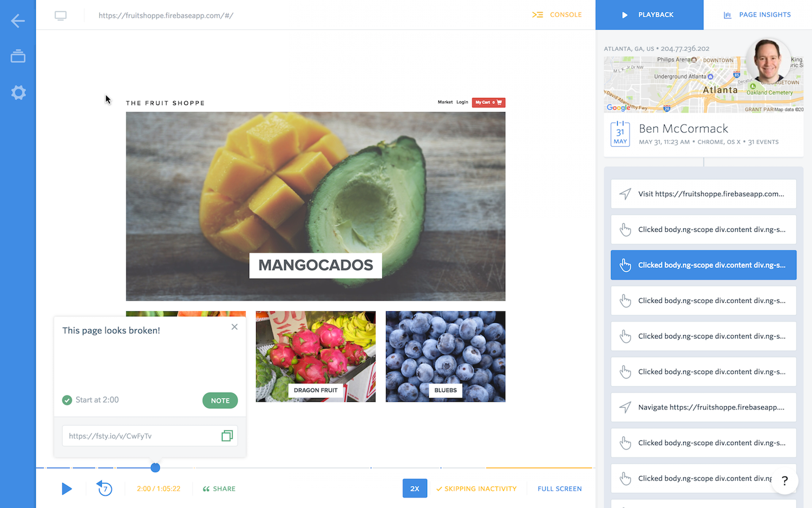Toggle the Skipping Inactivity option
This screenshot has width=812, height=508.
[476, 489]
